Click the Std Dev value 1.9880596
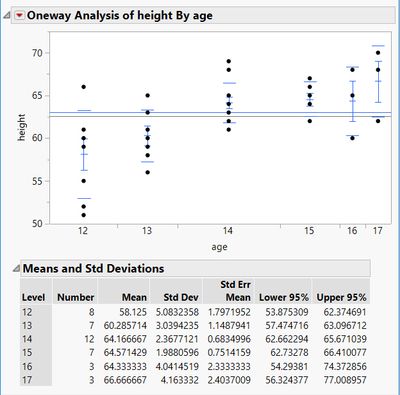The height and width of the screenshot is (395, 400). pos(177,352)
